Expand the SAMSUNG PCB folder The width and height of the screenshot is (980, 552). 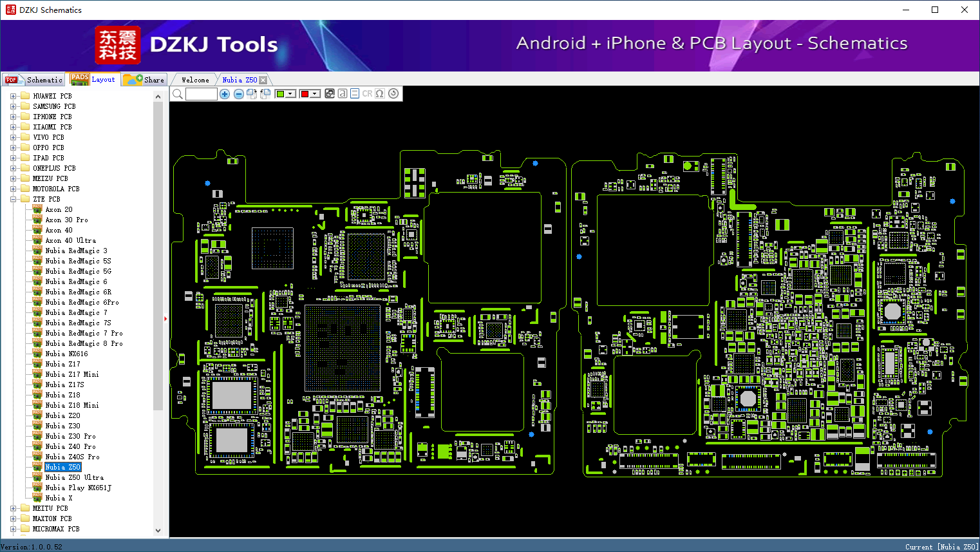click(x=13, y=106)
